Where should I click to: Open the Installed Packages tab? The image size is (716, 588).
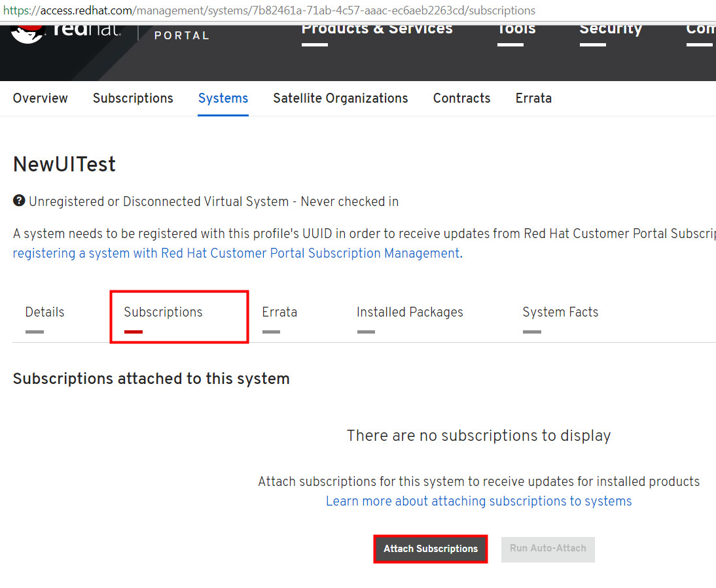(x=410, y=313)
